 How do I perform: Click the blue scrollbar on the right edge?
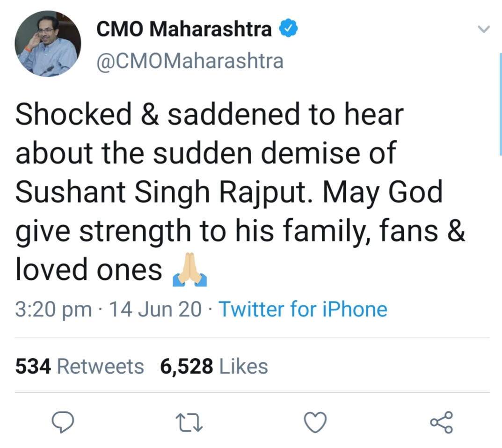[500, 103]
